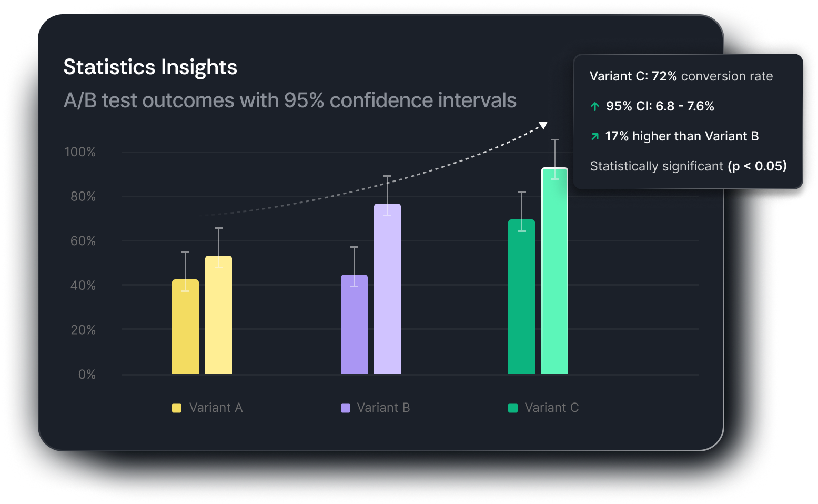818x504 pixels.
Task: Click the A/B test outcomes subtitle
Action: point(290,100)
